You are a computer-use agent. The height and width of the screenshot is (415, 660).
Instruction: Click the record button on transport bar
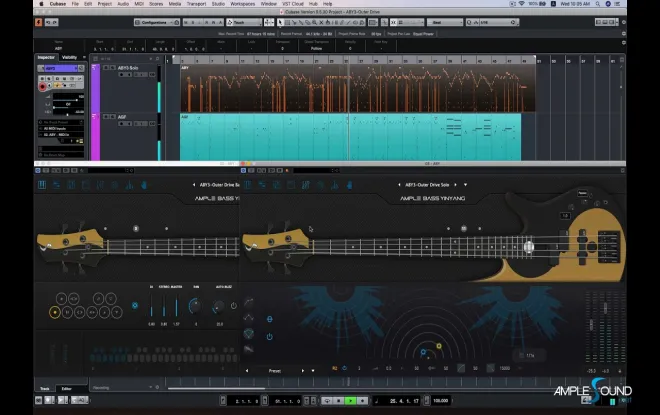362,401
